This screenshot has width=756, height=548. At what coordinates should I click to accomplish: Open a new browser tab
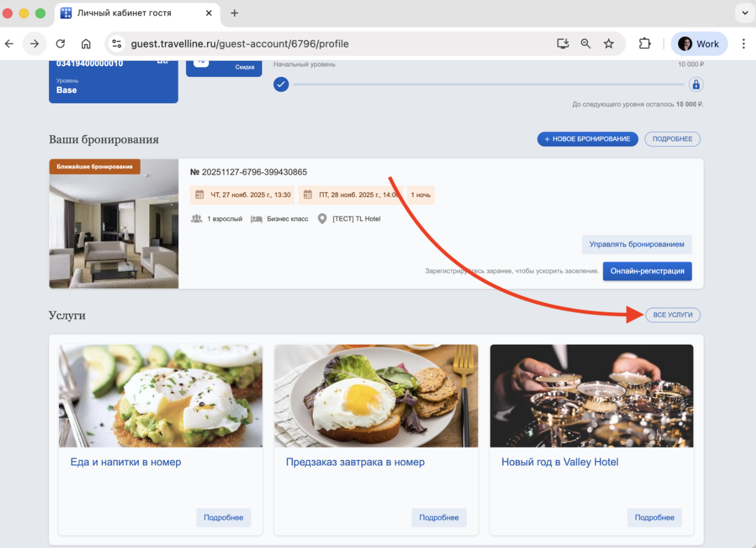234,13
